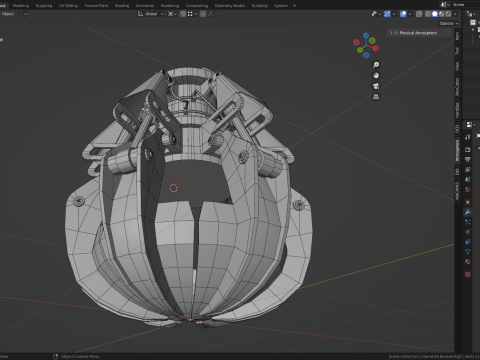Open properties editor type dropdown
The width and height of the screenshot is (480, 360).
tap(471, 125)
